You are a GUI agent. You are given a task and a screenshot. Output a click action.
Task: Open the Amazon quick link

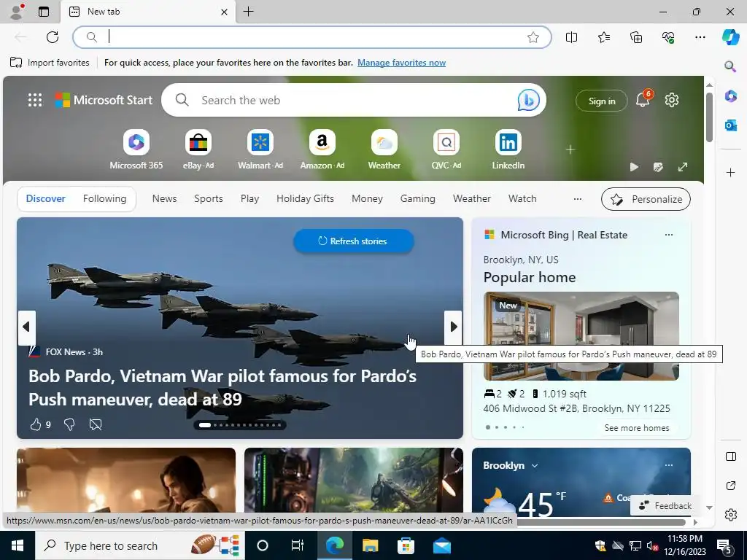(x=322, y=149)
